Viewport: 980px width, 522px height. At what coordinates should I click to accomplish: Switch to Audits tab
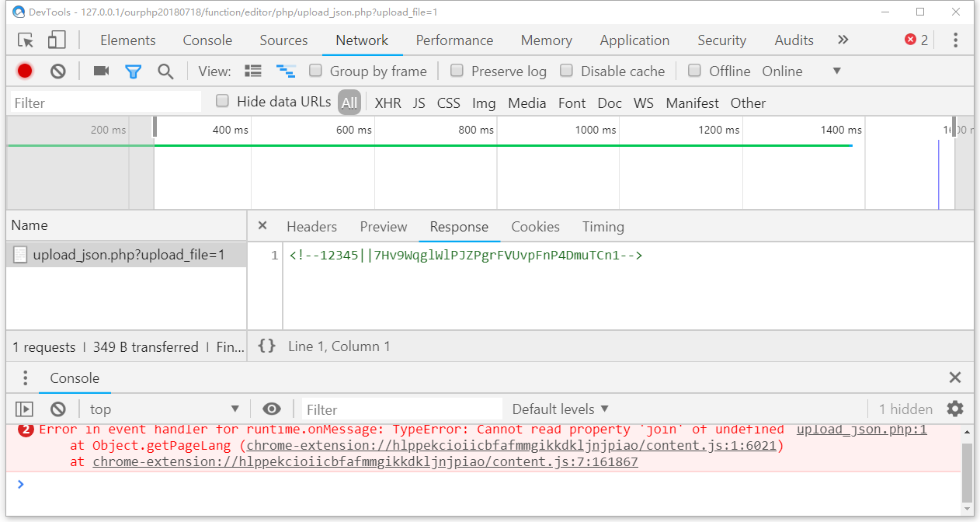794,40
